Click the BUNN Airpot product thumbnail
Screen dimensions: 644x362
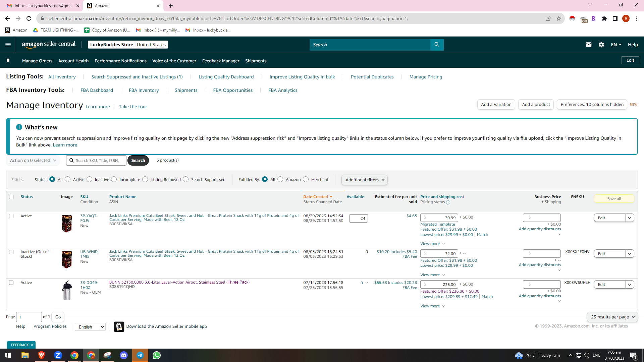pos(67,291)
